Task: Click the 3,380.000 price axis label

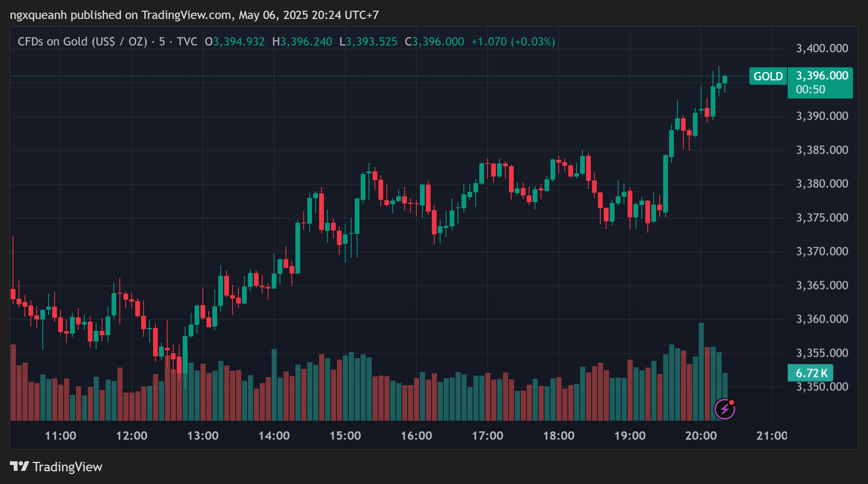Action: tap(822, 184)
